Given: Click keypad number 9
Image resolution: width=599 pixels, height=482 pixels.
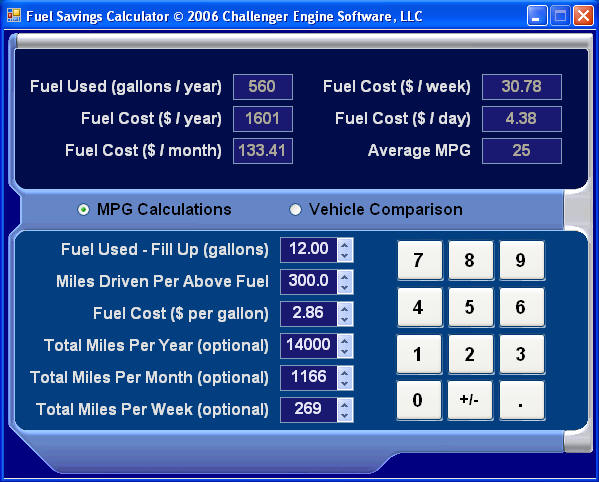Looking at the screenshot, I should (522, 260).
